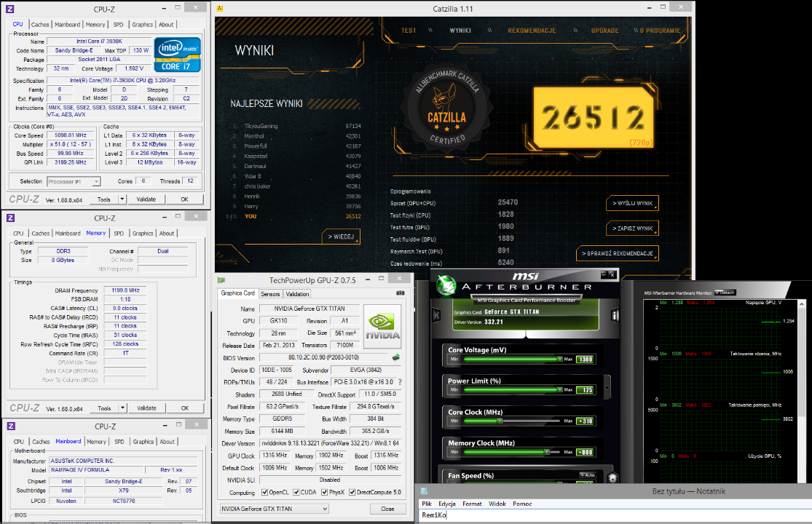This screenshot has height=524, width=812.
Task: Click the Core Clock +310 value box
Action: [586, 421]
